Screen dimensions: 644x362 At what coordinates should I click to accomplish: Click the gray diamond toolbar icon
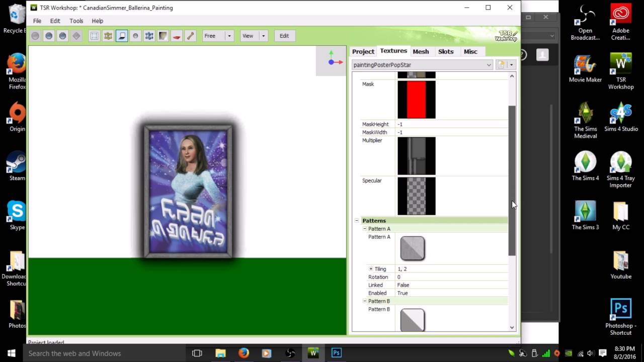pyautogui.click(x=76, y=36)
